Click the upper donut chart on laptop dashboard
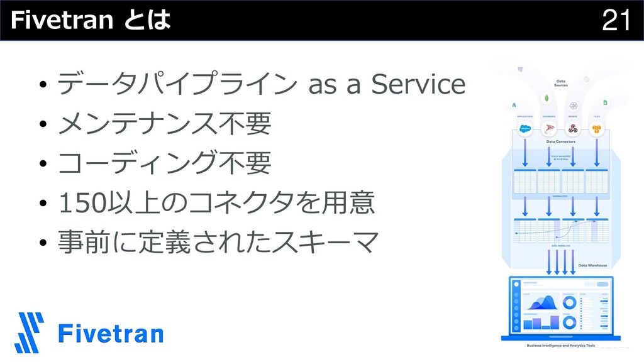 pyautogui.click(x=569, y=303)
